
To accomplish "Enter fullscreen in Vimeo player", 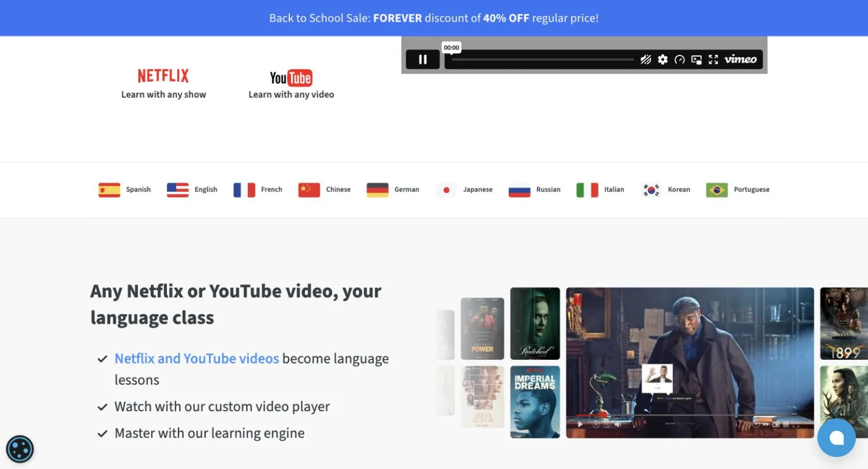I will [x=713, y=59].
